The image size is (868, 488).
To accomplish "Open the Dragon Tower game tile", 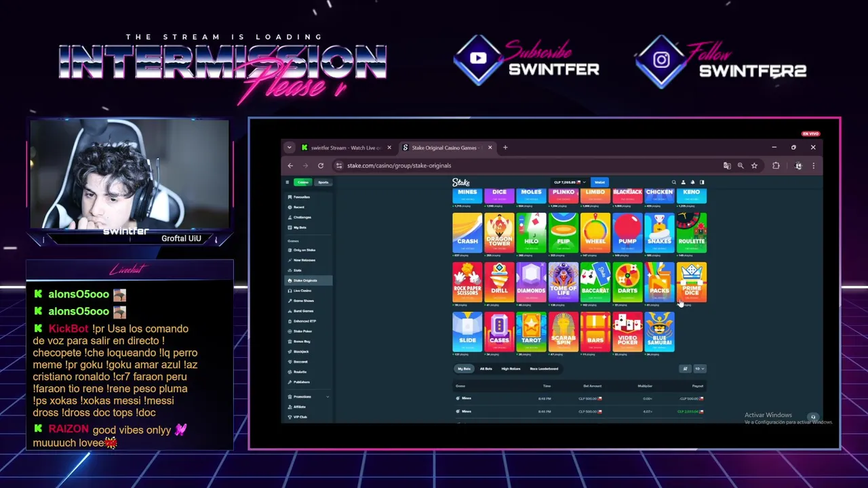I will 499,232.
